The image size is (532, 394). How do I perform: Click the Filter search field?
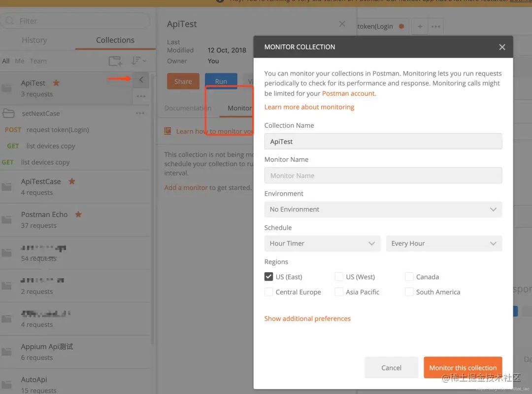[75, 21]
